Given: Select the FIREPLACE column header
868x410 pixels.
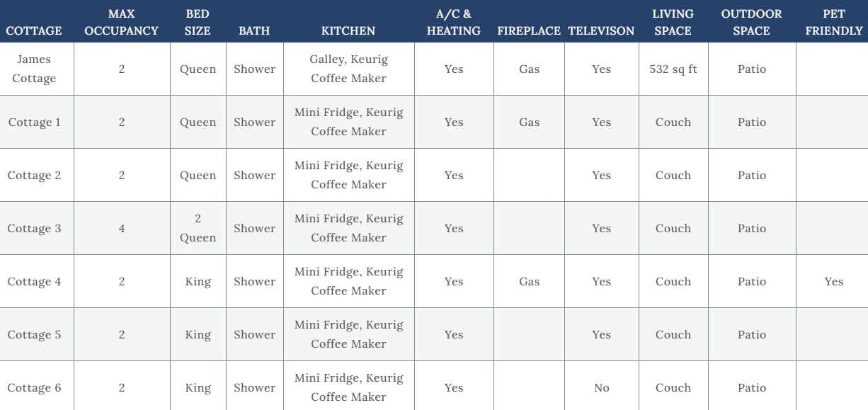Looking at the screenshot, I should click(x=529, y=30).
